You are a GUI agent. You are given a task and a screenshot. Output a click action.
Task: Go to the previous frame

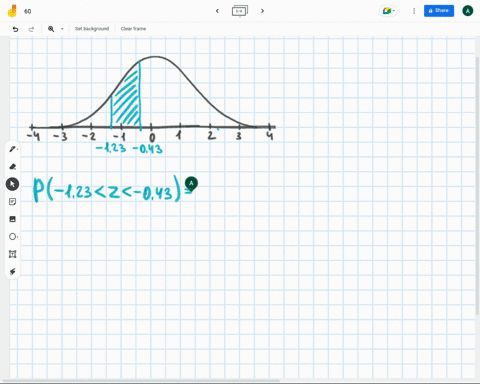click(x=217, y=11)
